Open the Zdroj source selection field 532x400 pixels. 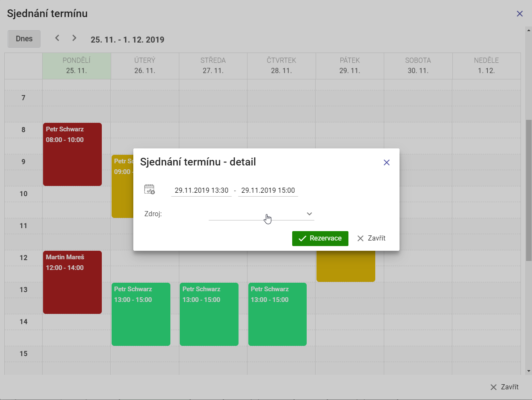(256, 214)
